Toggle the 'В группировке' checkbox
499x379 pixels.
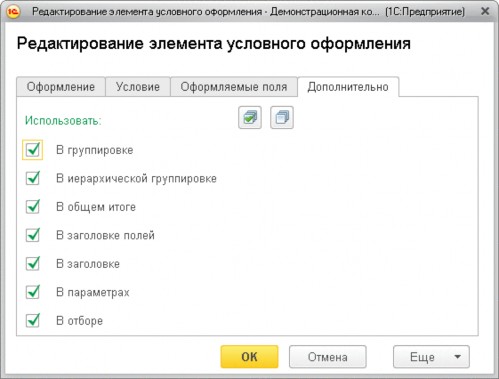tap(33, 150)
